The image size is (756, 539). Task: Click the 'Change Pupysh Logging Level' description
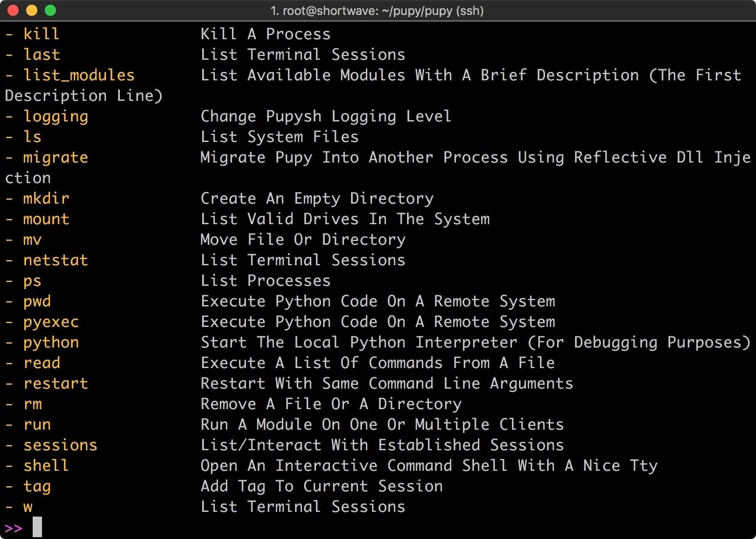(x=326, y=117)
